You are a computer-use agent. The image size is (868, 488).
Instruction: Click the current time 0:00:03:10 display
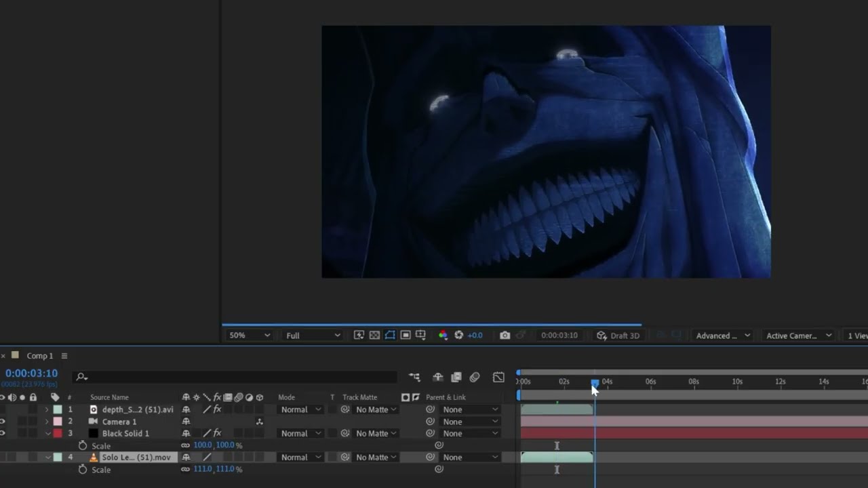click(x=31, y=373)
